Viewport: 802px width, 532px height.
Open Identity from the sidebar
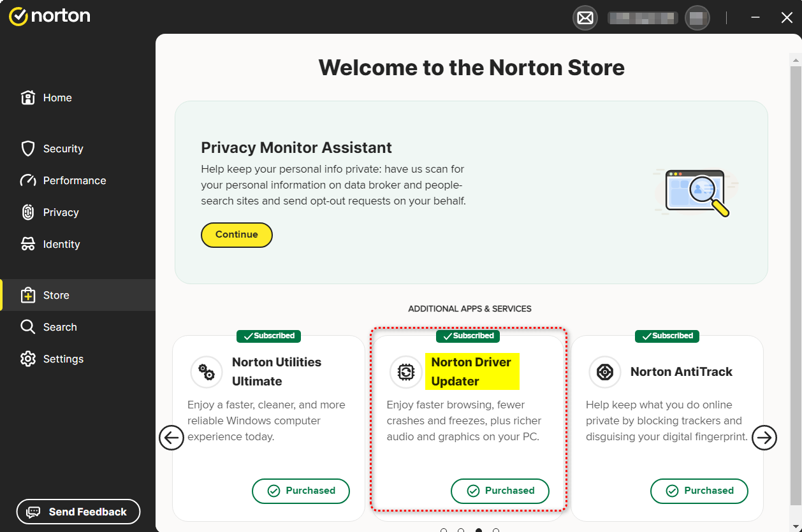(x=61, y=244)
